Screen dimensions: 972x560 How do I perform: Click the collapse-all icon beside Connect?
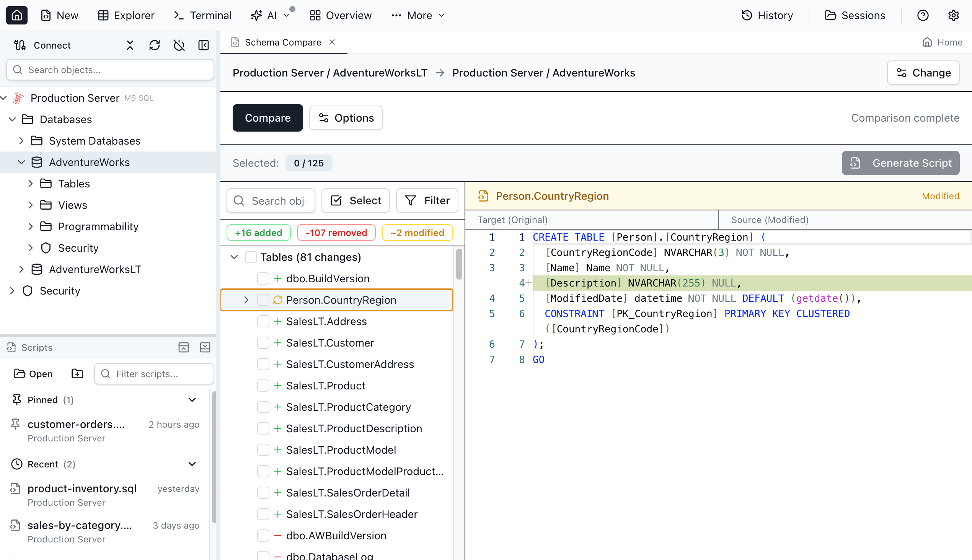click(x=130, y=46)
